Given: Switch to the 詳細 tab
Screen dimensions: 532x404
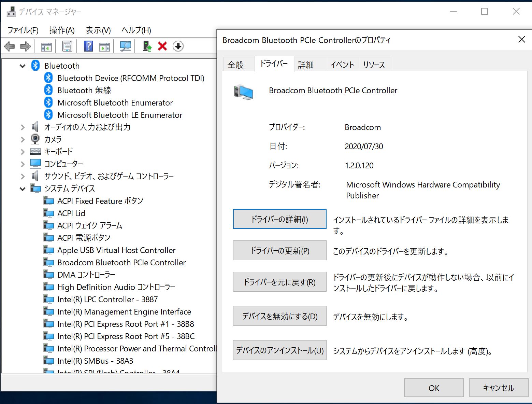Looking at the screenshot, I should point(305,65).
